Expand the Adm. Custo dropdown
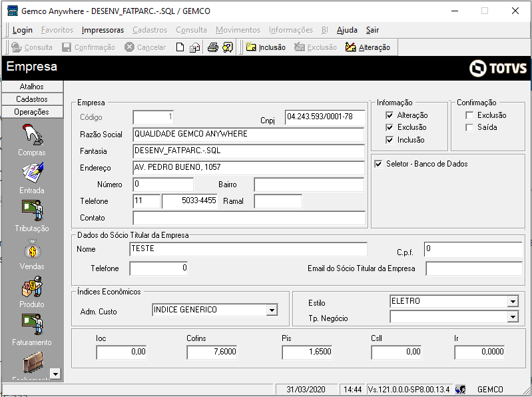 click(x=272, y=310)
